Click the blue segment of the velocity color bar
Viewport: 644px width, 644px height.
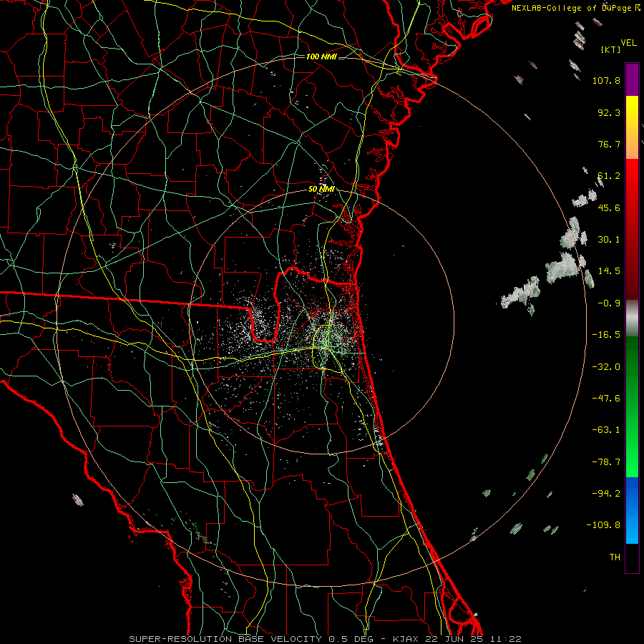[x=632, y=510]
